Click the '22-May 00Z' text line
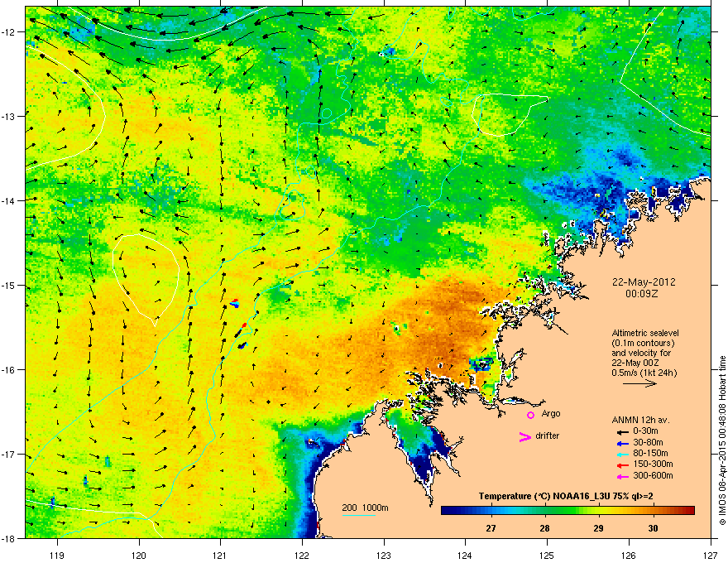Screen dimensions: 728x563 (x=635, y=363)
